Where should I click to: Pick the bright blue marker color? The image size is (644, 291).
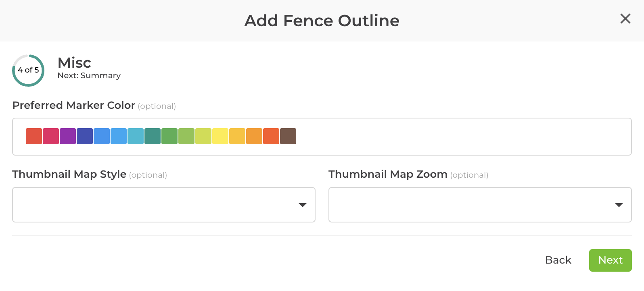tap(101, 136)
